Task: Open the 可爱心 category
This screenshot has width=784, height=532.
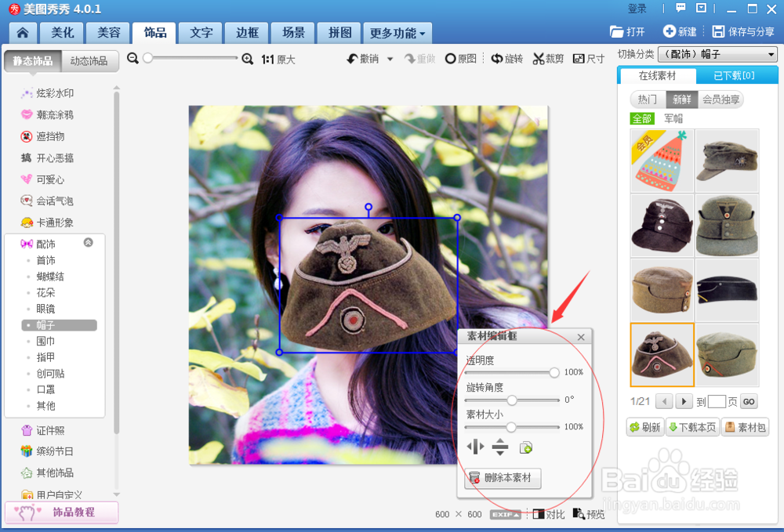Action: [43, 179]
